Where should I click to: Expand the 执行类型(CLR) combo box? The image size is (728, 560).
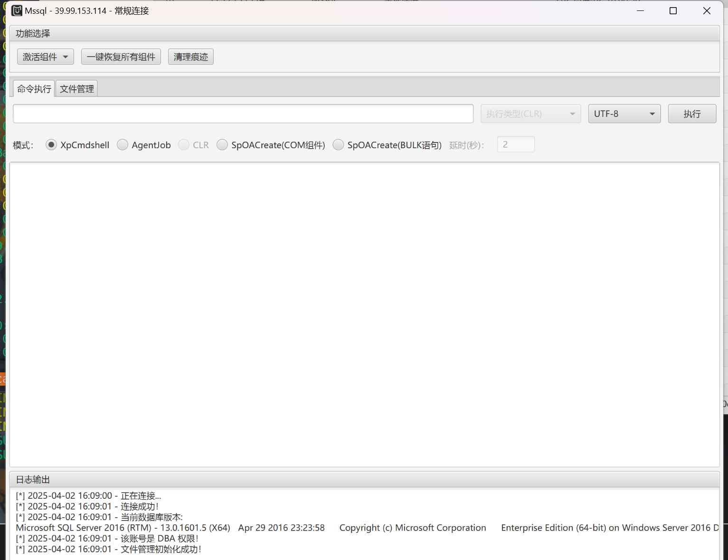tap(530, 114)
